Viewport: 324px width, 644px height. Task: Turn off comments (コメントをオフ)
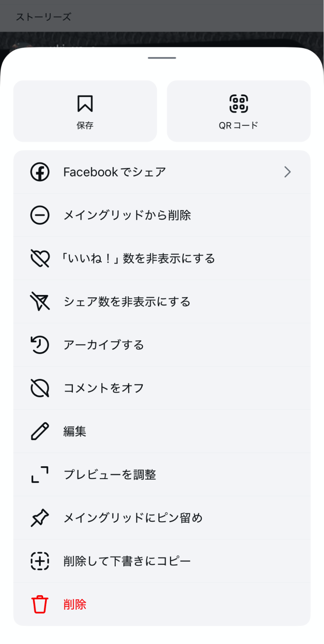point(104,388)
